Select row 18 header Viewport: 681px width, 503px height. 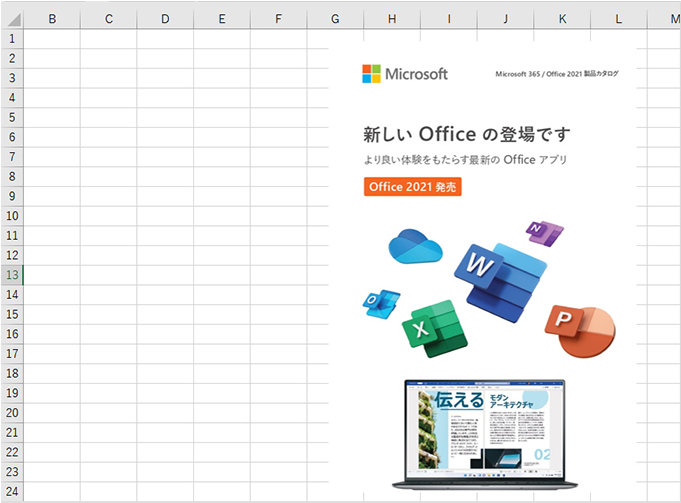(12, 373)
